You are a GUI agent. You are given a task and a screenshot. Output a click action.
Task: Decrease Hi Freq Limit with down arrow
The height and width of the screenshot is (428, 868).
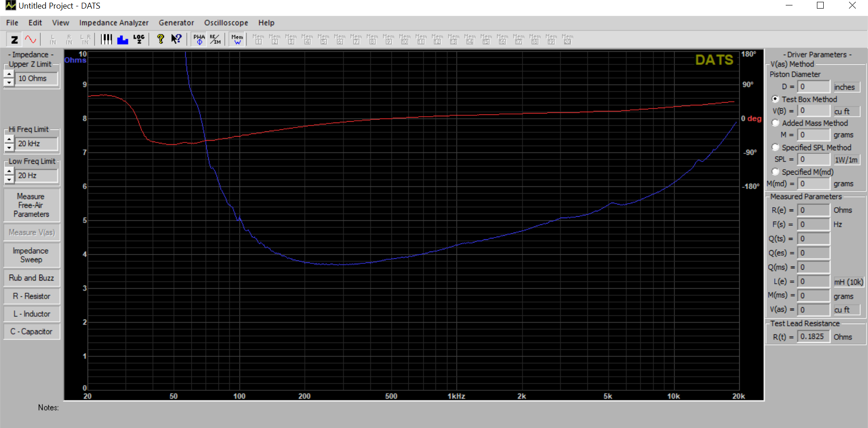9,147
